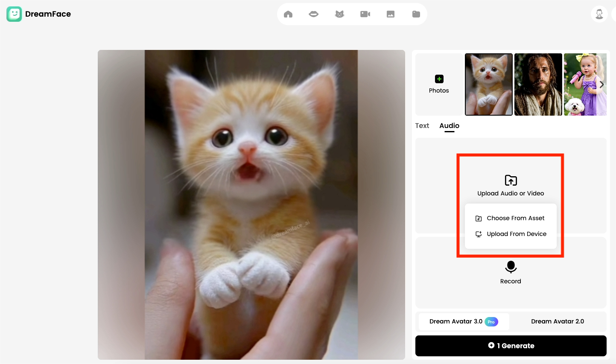The width and height of the screenshot is (616, 364).
Task: Add photos with the green plus icon
Action: (x=439, y=79)
